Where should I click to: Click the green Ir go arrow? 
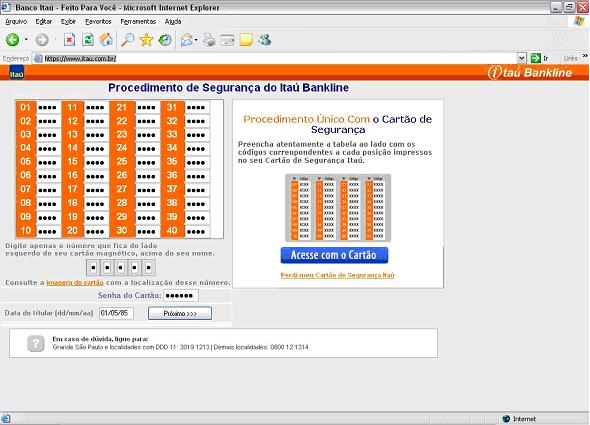point(535,58)
